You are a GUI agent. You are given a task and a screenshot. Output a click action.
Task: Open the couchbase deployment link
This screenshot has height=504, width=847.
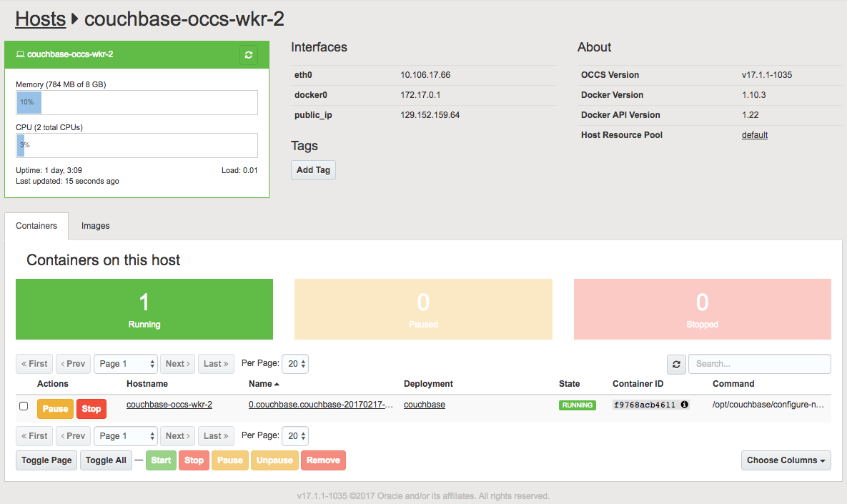(x=423, y=405)
